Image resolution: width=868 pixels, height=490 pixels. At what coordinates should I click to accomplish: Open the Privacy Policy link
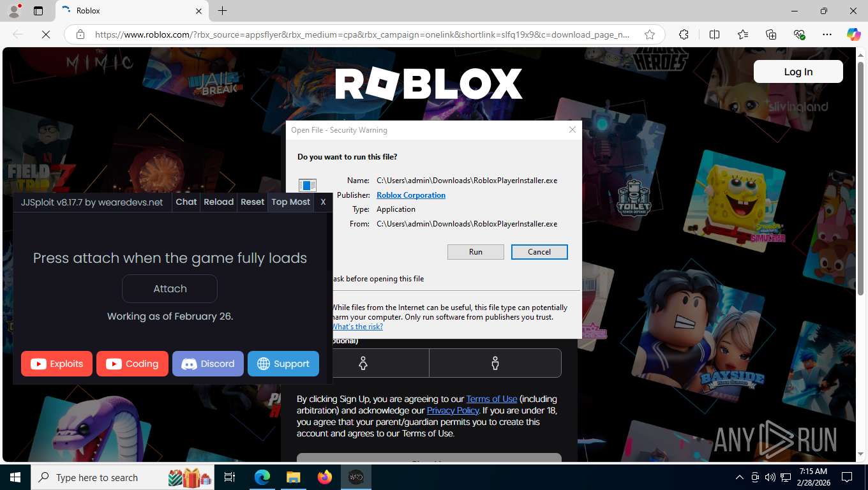coord(453,410)
